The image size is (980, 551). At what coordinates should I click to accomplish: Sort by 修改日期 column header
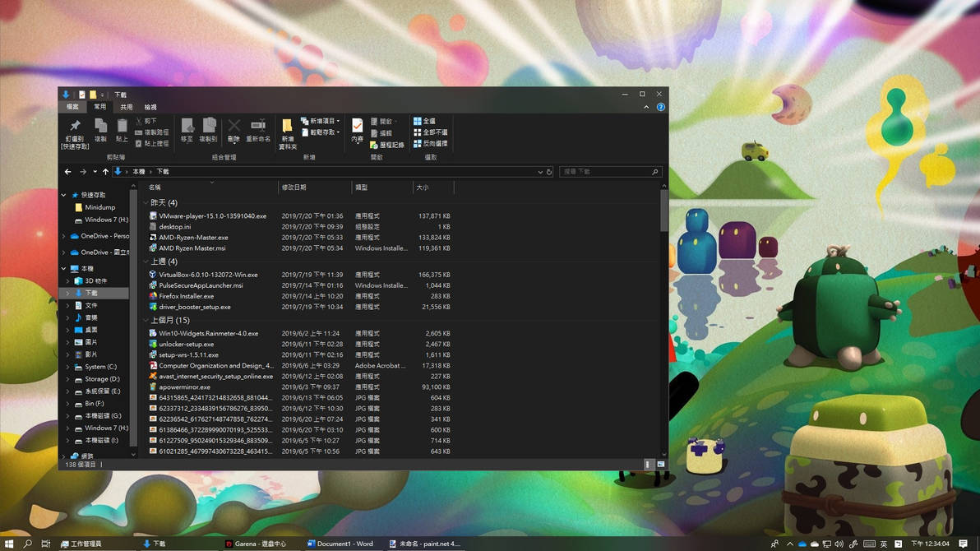click(314, 187)
